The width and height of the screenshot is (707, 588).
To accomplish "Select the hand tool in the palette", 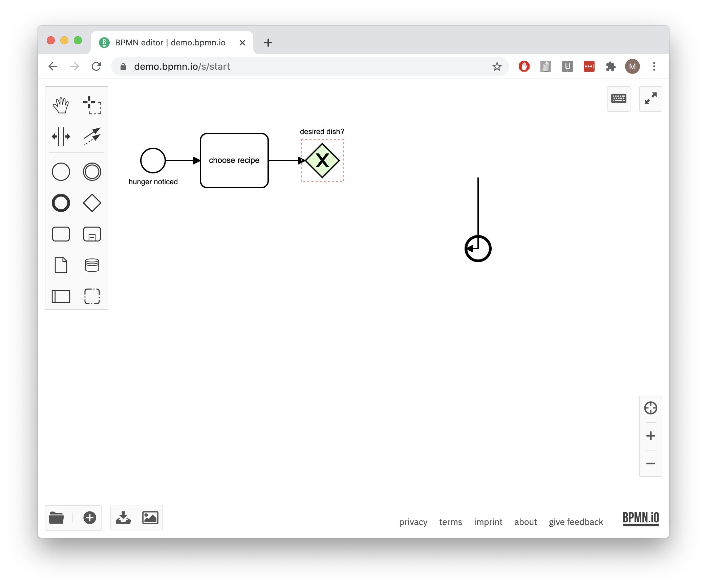I will [x=61, y=105].
